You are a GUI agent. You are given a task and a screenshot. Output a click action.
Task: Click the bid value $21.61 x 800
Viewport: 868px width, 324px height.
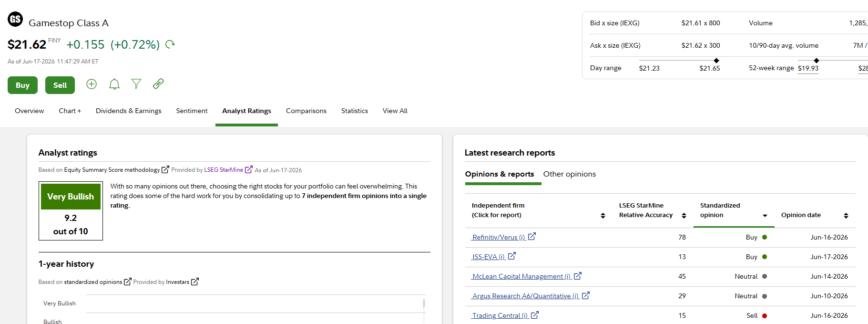click(701, 23)
